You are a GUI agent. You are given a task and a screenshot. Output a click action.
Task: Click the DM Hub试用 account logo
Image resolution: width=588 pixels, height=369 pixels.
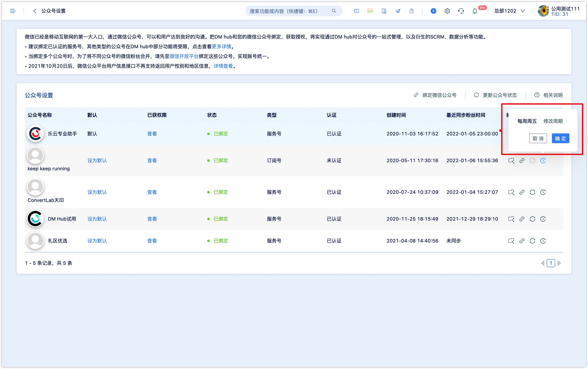coord(35,219)
